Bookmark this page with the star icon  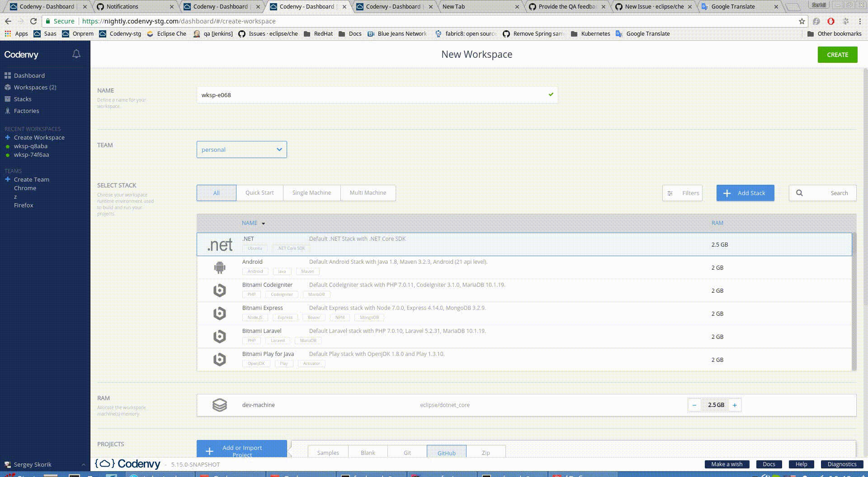point(802,21)
